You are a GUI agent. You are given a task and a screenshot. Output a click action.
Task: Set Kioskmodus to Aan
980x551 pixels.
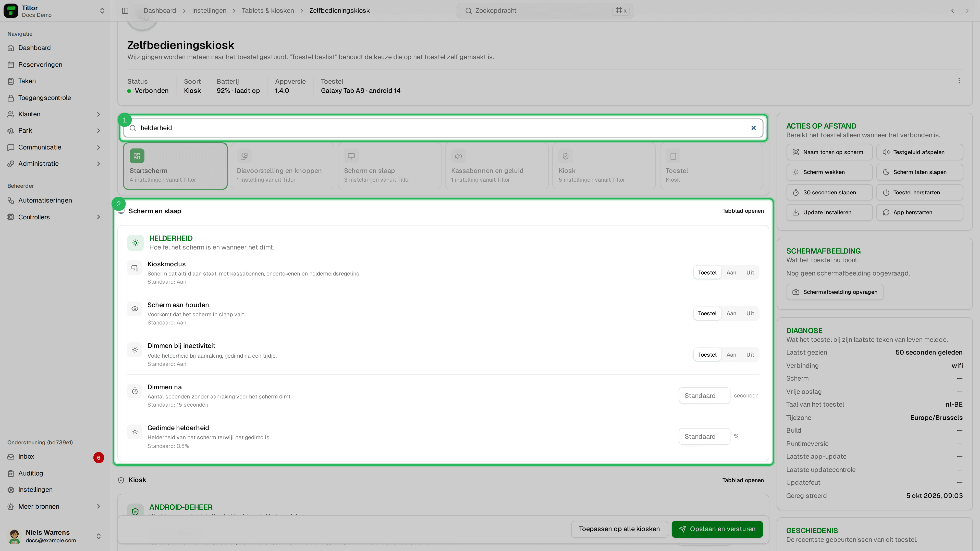pyautogui.click(x=731, y=273)
